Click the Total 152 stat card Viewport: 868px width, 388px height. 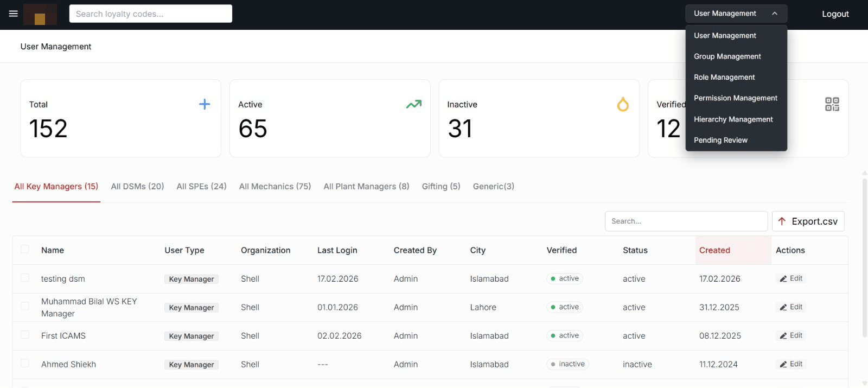tap(120, 118)
